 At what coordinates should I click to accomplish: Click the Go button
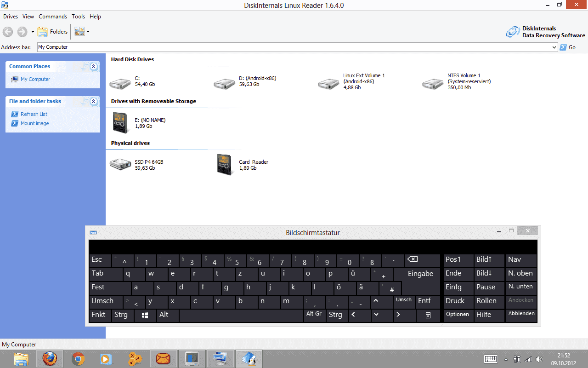pyautogui.click(x=568, y=47)
